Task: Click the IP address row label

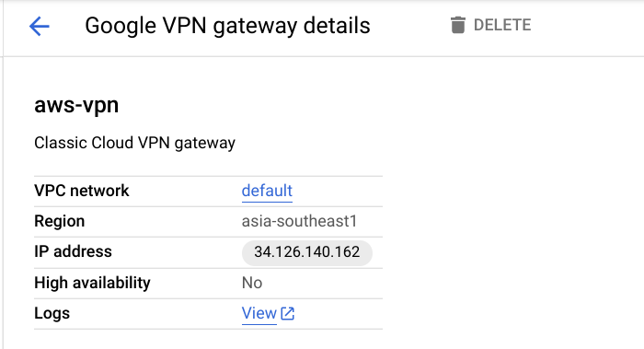Action: click(x=73, y=251)
